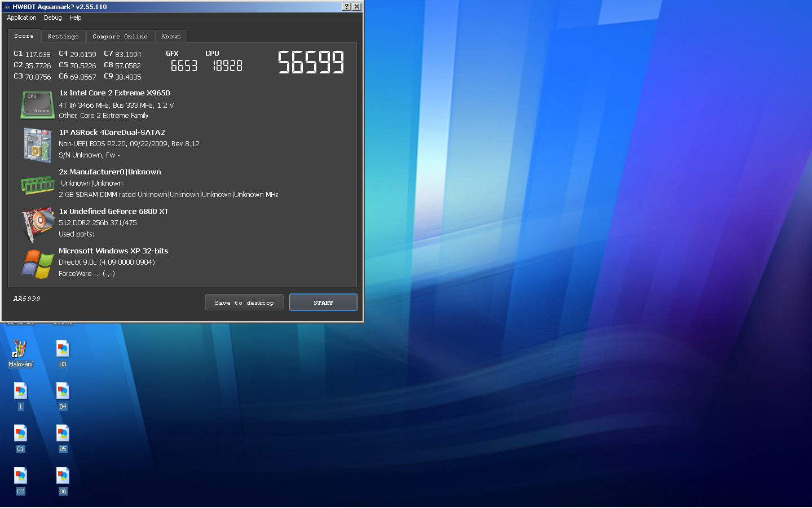Select desktop file icon named 04
Image resolution: width=812 pixels, height=508 pixels.
[63, 396]
